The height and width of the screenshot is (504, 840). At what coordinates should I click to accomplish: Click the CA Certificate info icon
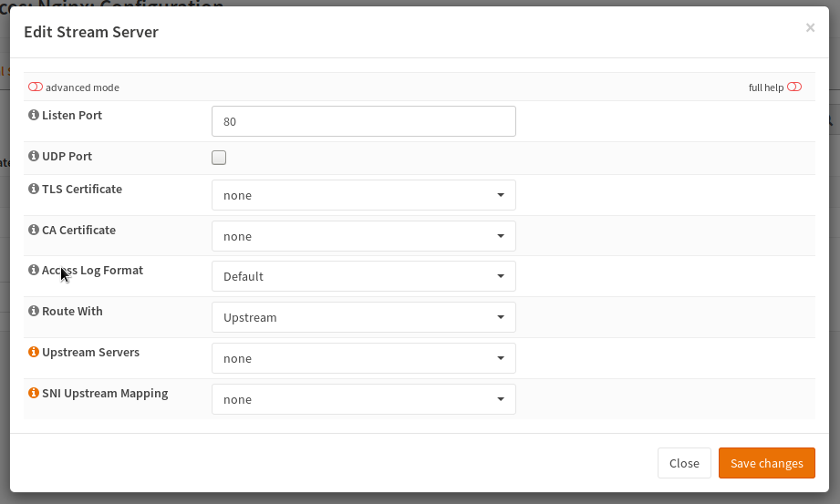point(34,231)
